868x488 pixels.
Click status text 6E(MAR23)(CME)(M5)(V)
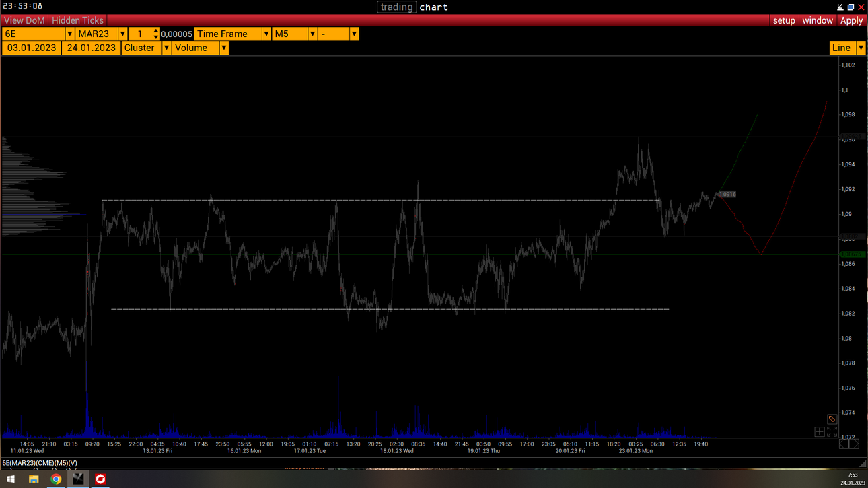tap(40, 463)
